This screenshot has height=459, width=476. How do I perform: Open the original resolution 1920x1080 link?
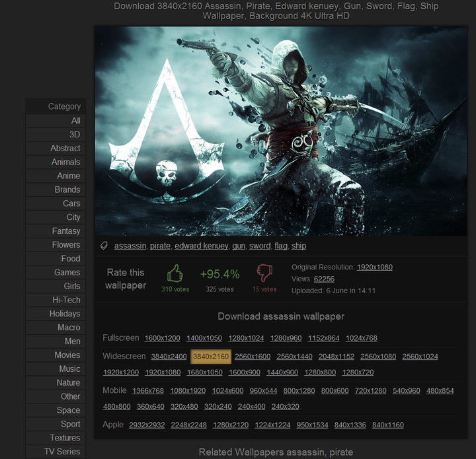[375, 267]
